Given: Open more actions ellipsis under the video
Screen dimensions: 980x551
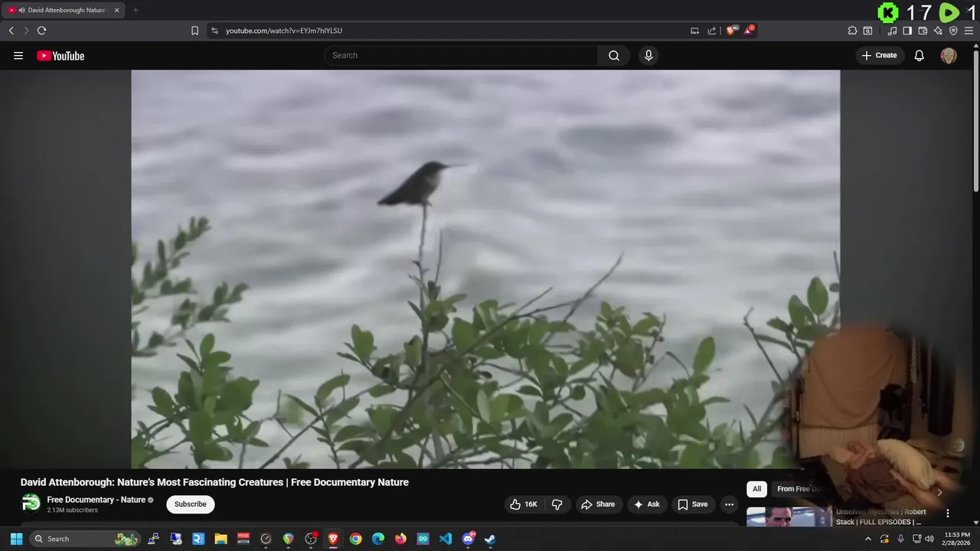Looking at the screenshot, I should tap(729, 504).
